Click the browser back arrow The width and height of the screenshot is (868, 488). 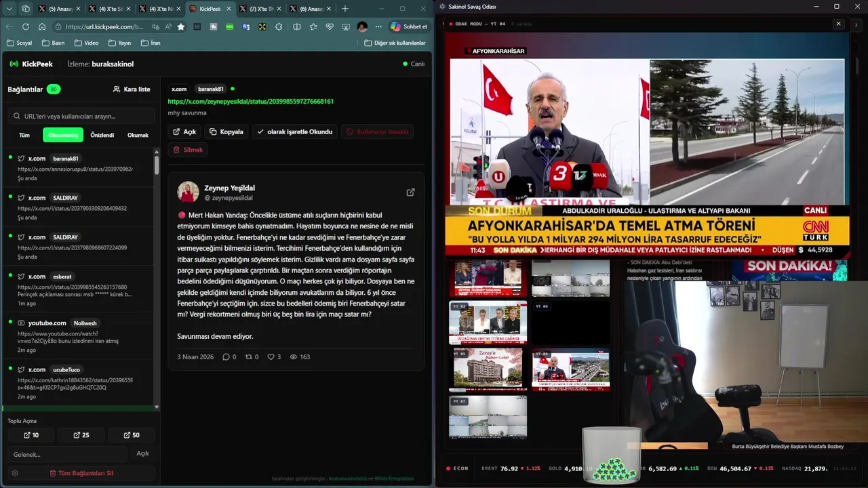click(9, 26)
